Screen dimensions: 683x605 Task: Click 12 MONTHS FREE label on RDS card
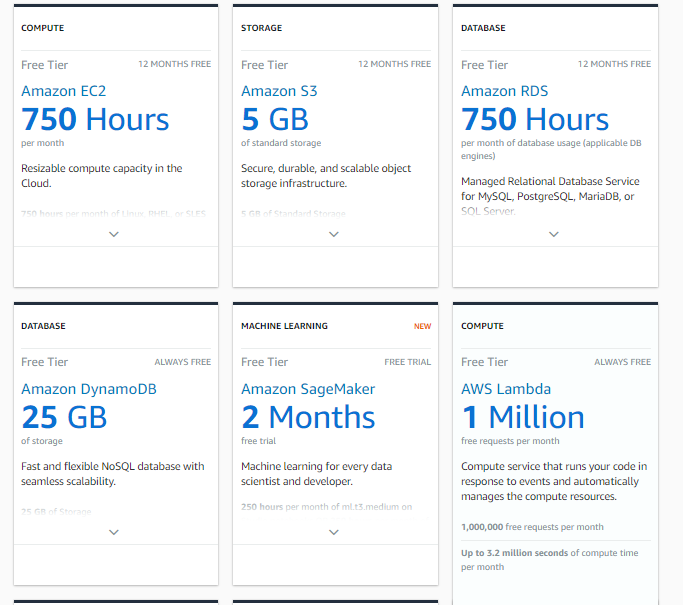pyautogui.click(x=615, y=64)
